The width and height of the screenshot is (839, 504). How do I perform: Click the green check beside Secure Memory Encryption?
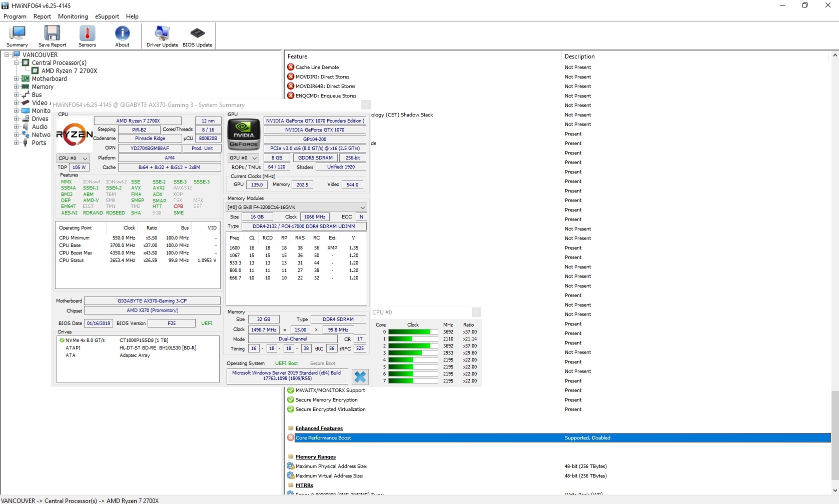[x=291, y=399]
